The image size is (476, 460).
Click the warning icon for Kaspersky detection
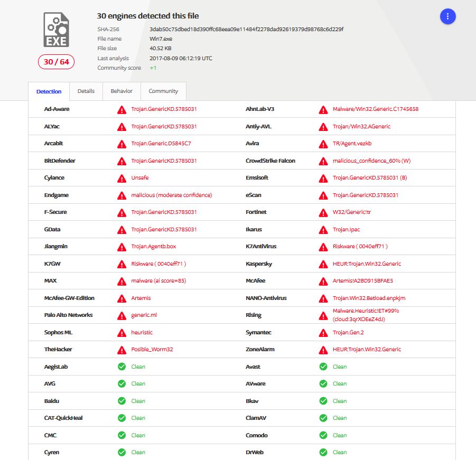tap(323, 264)
